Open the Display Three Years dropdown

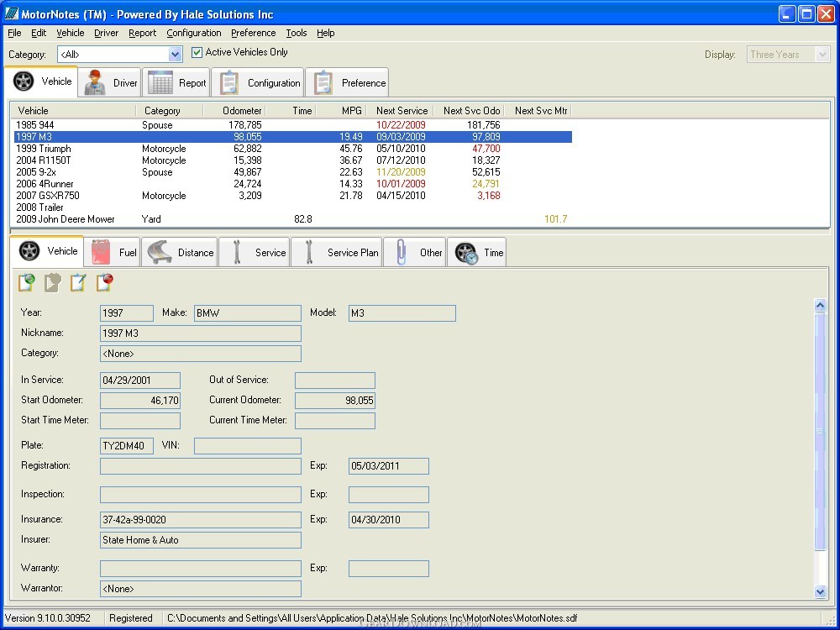tap(822, 54)
